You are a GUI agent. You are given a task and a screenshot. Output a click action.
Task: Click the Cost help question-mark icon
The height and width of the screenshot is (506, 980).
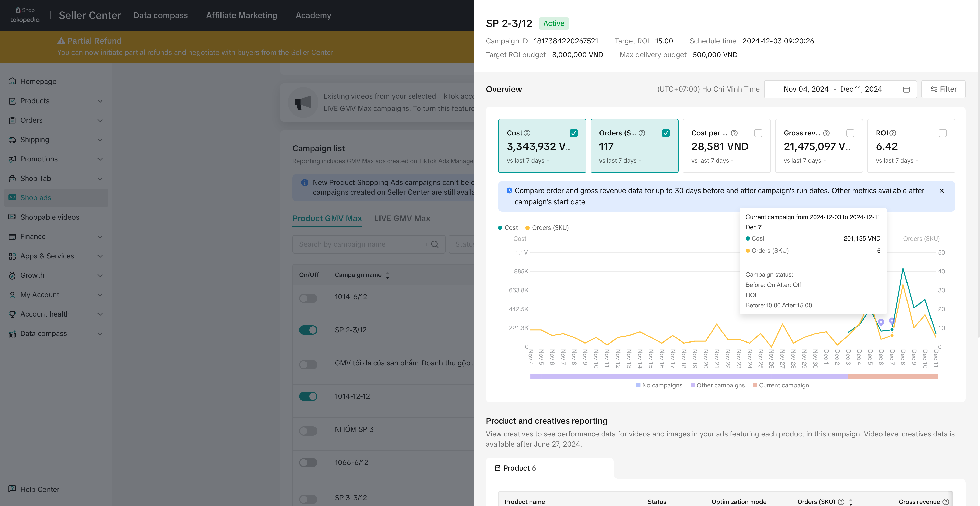tap(527, 133)
